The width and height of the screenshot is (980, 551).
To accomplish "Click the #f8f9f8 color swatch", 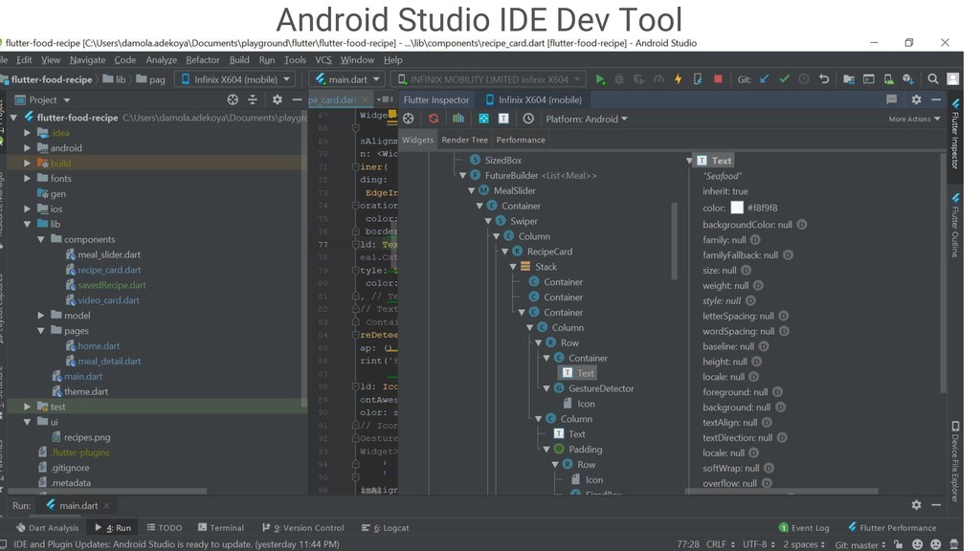I will 737,208.
